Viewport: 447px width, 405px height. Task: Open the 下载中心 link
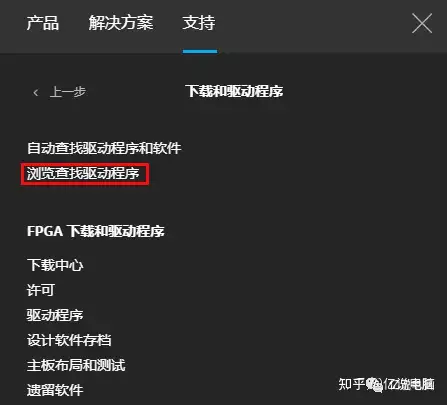(x=55, y=265)
